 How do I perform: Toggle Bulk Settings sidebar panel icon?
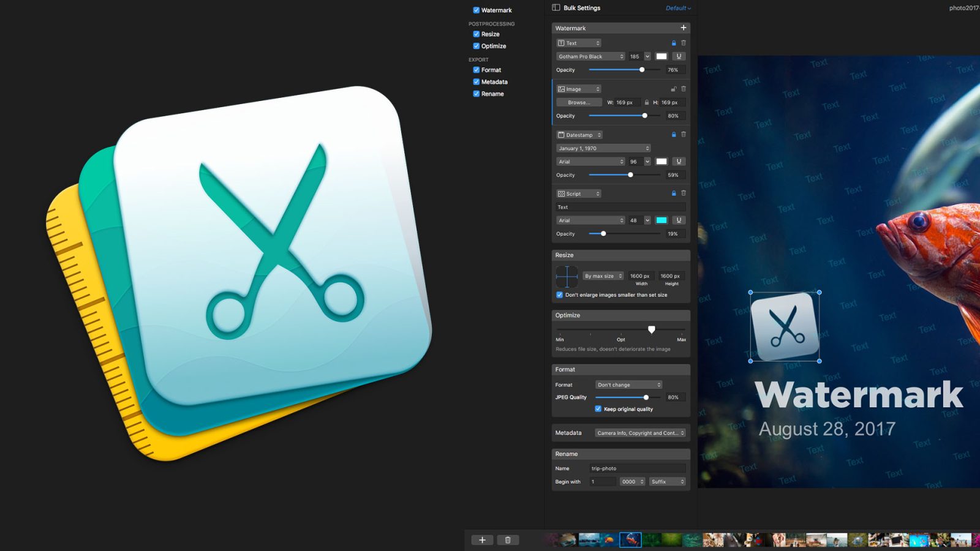click(556, 8)
